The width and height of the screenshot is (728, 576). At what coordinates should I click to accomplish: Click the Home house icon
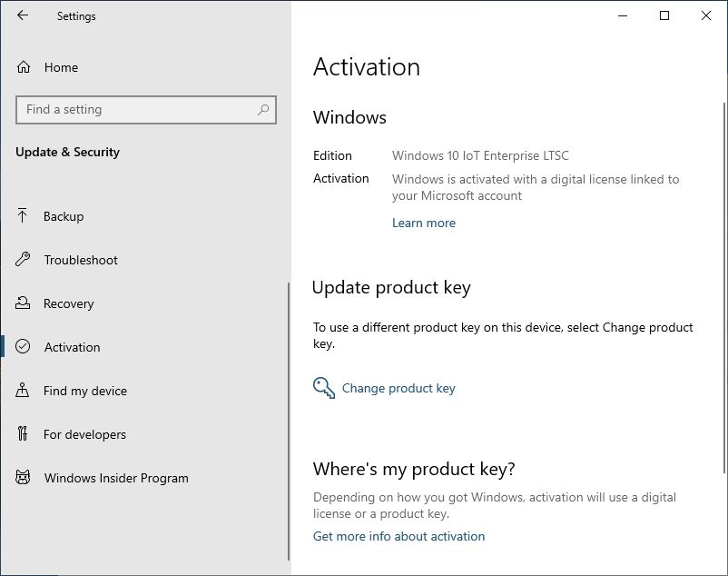24,67
